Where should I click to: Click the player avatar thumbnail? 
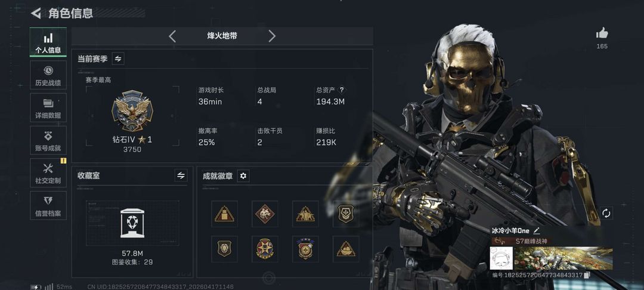(x=501, y=258)
